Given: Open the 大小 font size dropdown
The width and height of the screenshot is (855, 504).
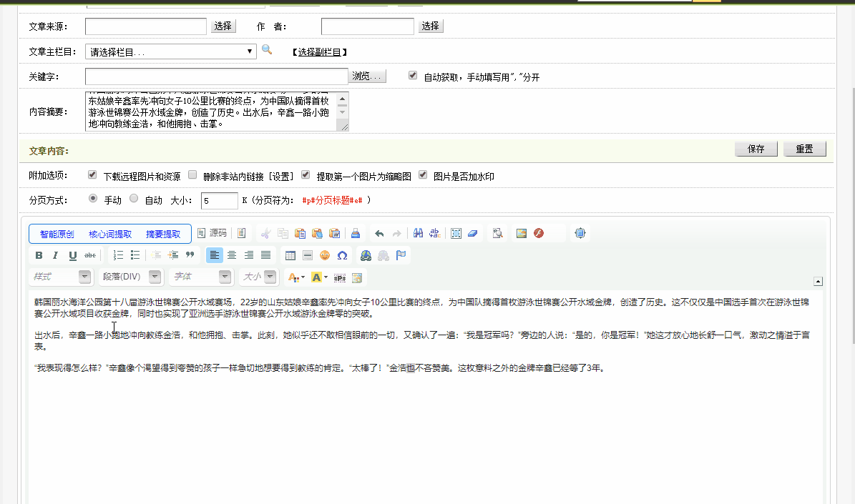Looking at the screenshot, I should coord(258,277).
